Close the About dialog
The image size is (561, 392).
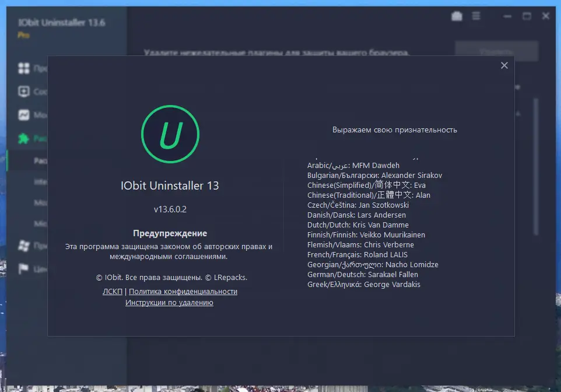pyautogui.click(x=504, y=65)
